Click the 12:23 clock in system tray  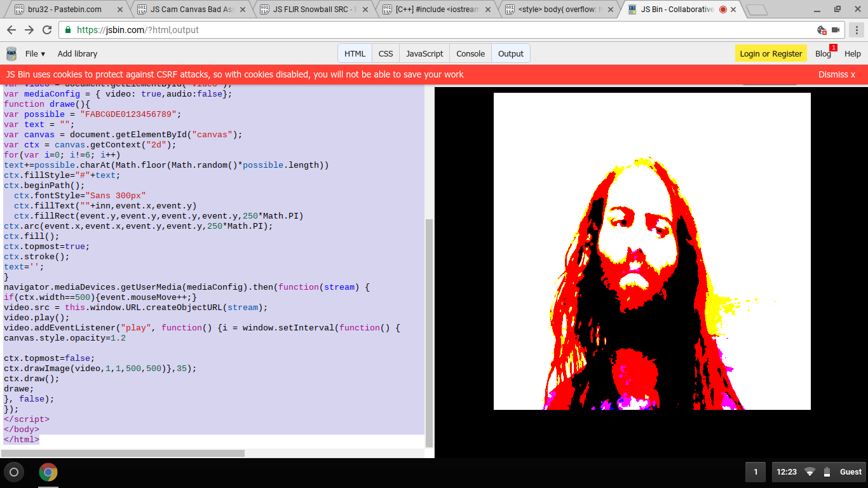coord(787,472)
